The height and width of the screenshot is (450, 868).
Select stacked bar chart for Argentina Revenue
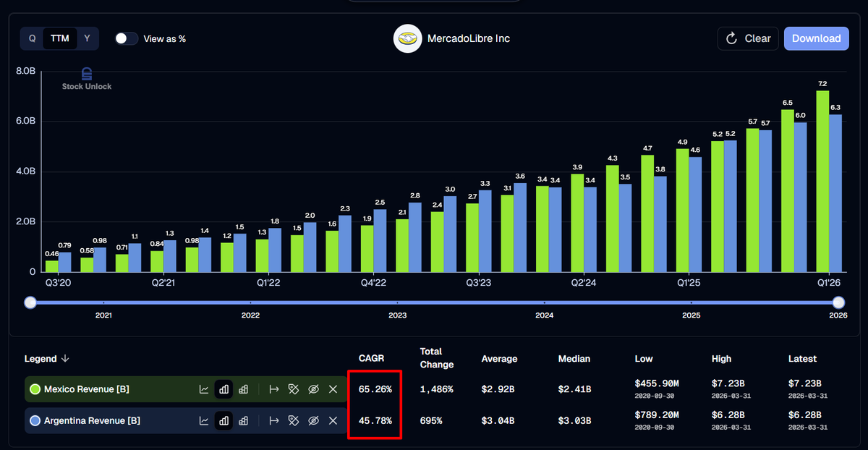(x=244, y=420)
